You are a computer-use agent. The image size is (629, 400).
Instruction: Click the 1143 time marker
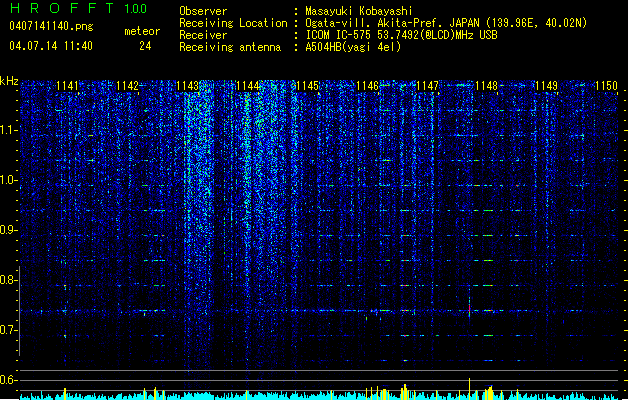(x=187, y=86)
